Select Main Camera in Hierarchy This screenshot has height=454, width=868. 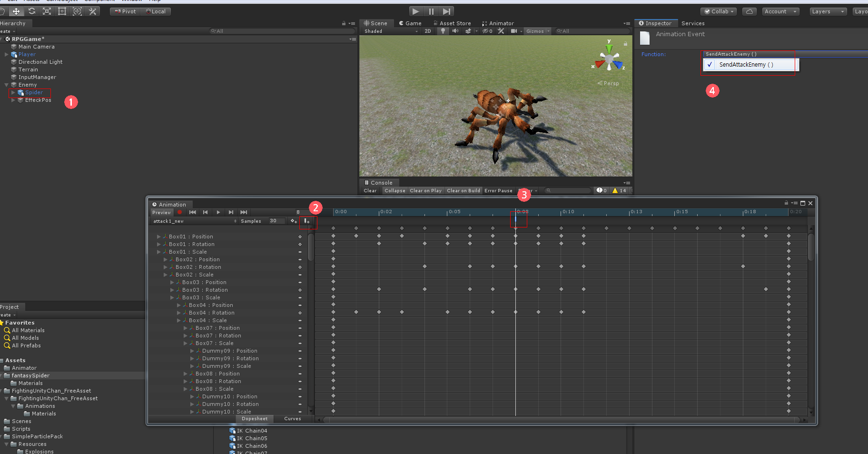[36, 47]
